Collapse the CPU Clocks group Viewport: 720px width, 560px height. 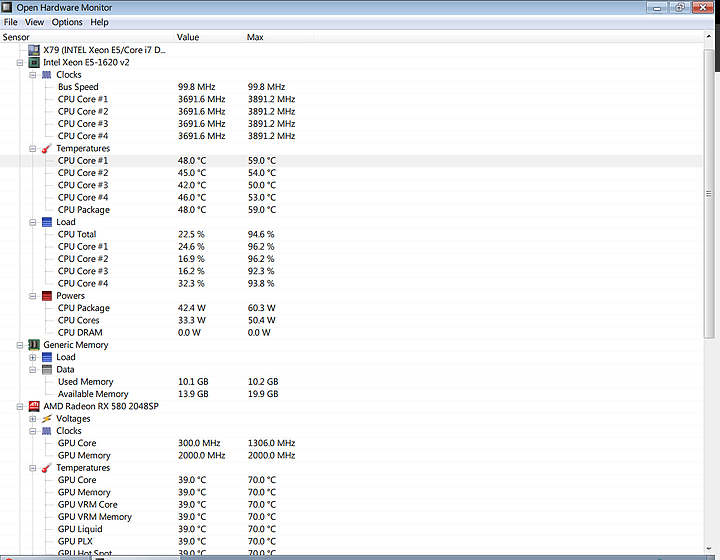(x=33, y=75)
